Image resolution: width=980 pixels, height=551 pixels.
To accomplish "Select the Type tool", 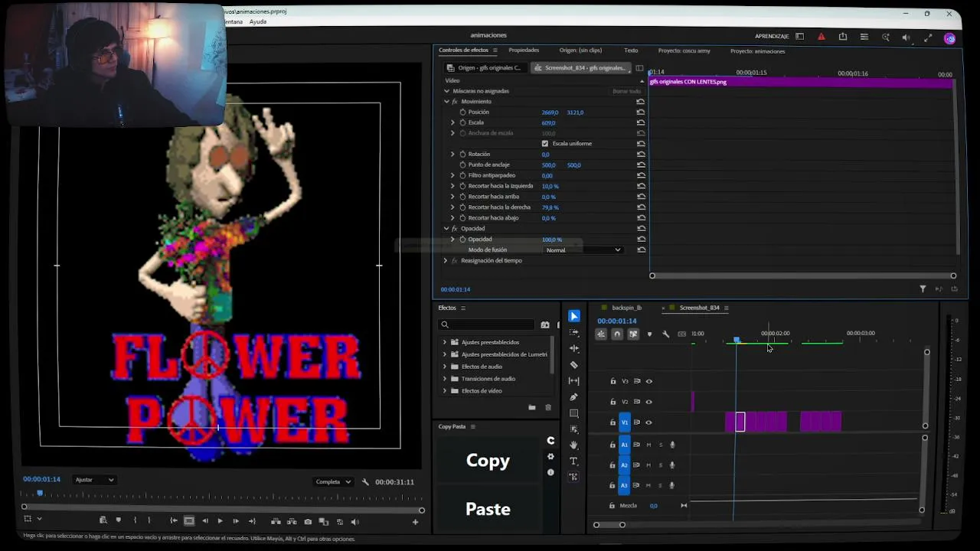I will 574,461.
